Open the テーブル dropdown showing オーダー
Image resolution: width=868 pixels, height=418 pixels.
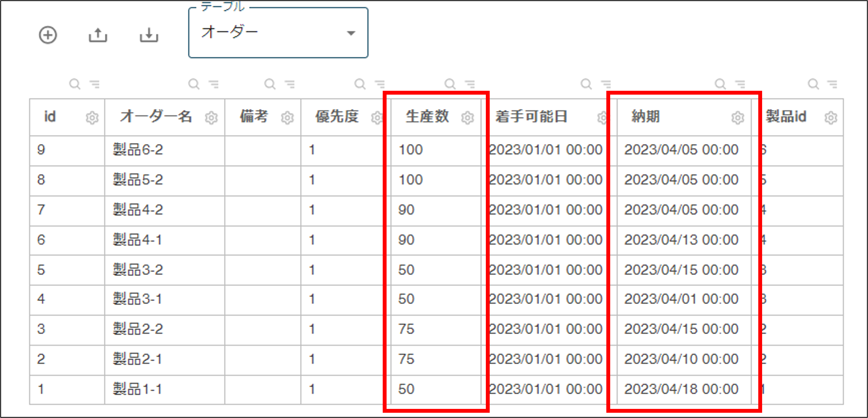pos(278,33)
